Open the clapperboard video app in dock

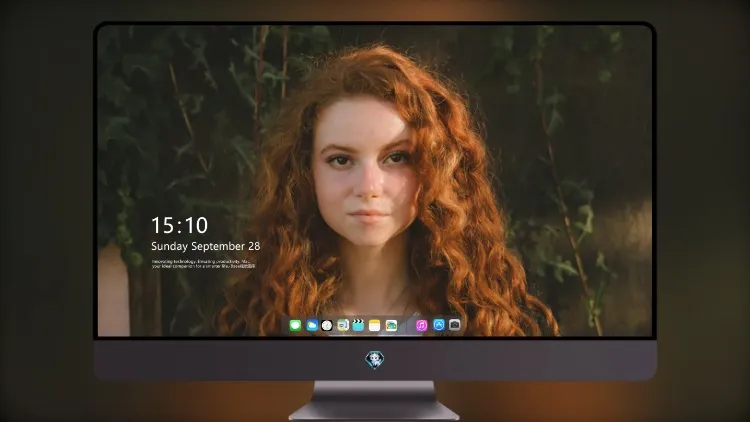[x=358, y=325]
